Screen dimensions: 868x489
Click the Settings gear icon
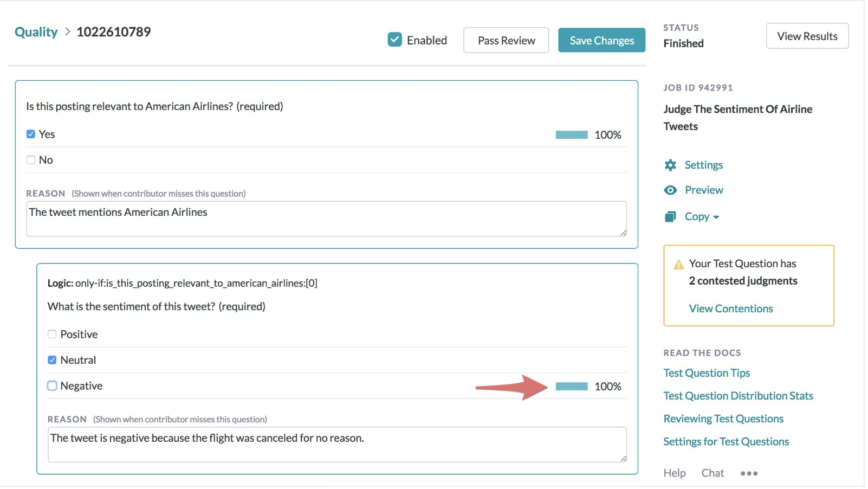click(x=670, y=165)
